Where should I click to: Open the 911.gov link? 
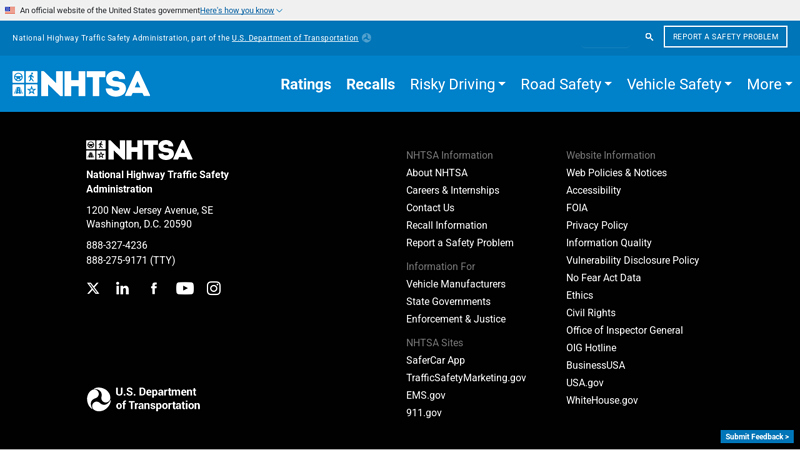[423, 413]
